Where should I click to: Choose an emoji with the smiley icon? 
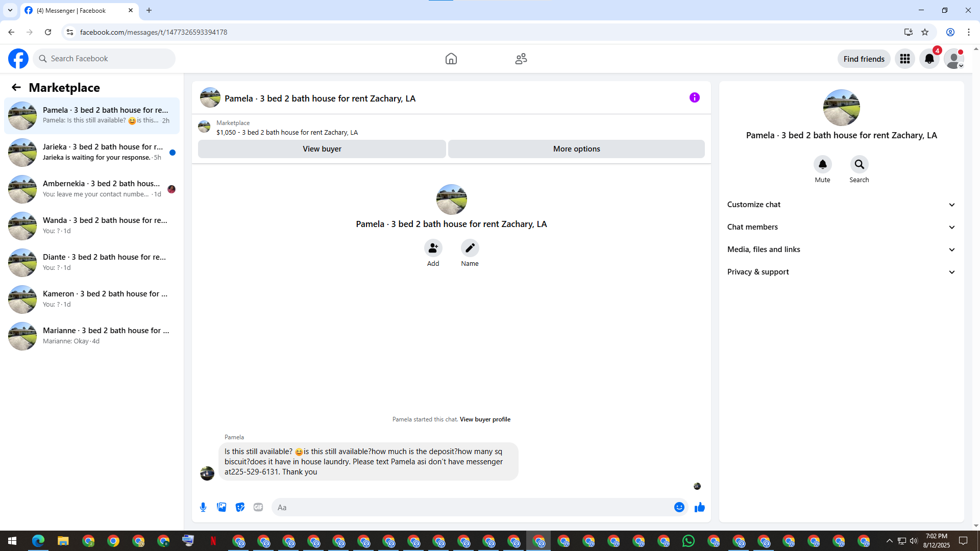pos(679,507)
